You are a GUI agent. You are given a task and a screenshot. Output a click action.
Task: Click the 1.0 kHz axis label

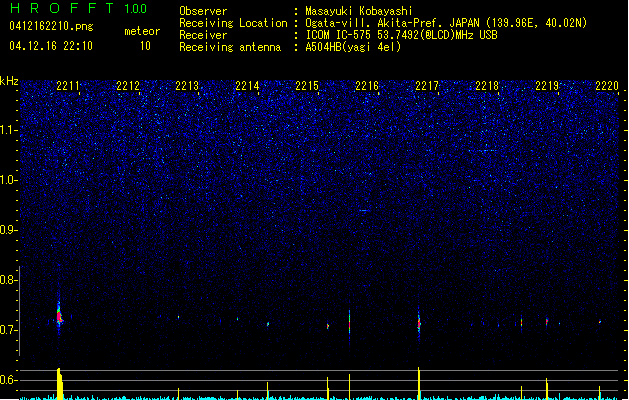click(x=9, y=180)
